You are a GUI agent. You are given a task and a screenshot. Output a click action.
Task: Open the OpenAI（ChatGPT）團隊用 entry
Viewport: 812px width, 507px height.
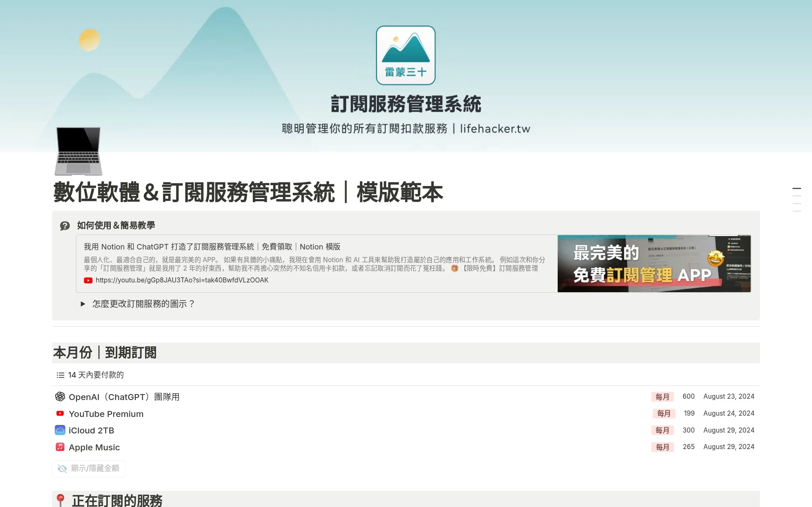pos(124,397)
